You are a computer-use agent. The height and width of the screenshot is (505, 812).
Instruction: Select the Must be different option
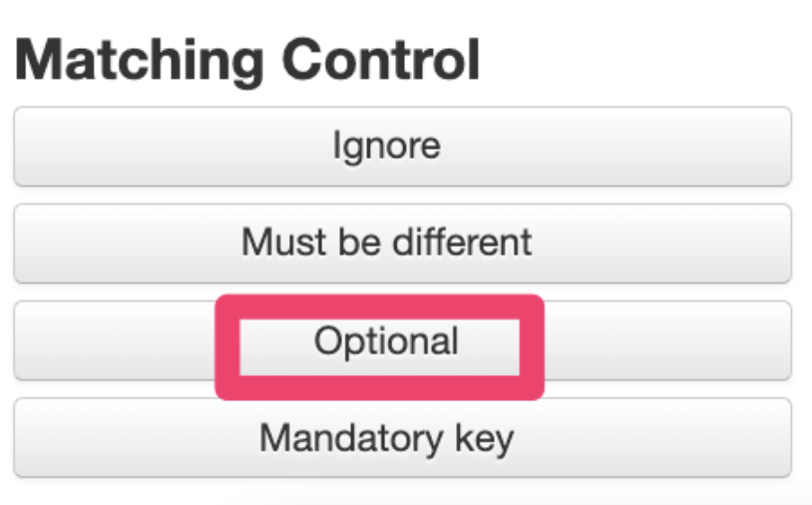[402, 243]
